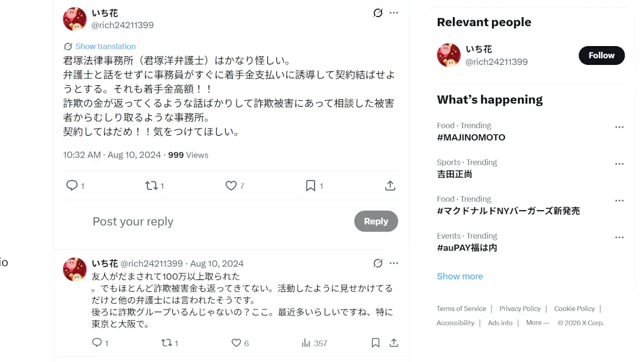The image size is (644, 362).
Task: Like the main post with 7 likes
Action: click(231, 186)
